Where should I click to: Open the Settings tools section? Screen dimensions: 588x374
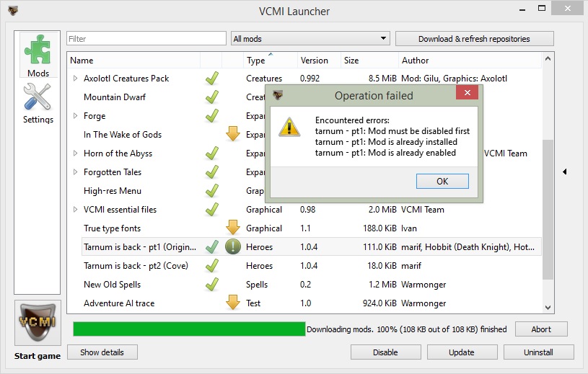click(38, 102)
